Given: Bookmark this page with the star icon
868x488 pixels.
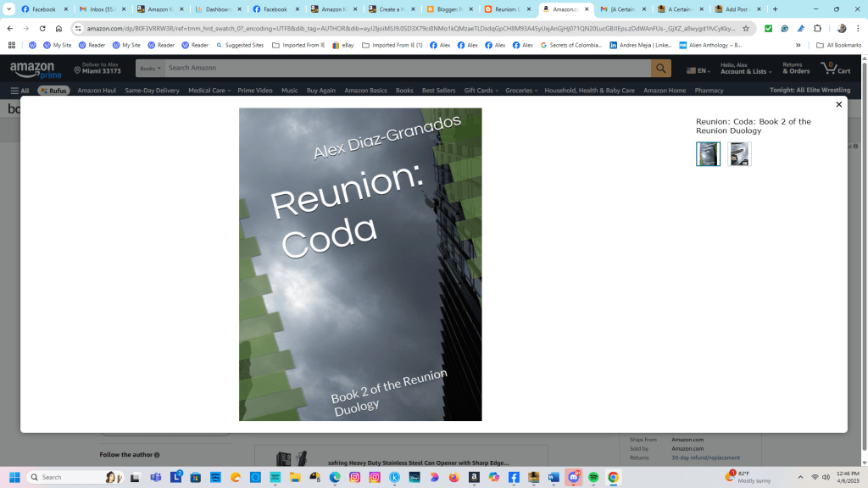Looking at the screenshot, I should point(746,28).
